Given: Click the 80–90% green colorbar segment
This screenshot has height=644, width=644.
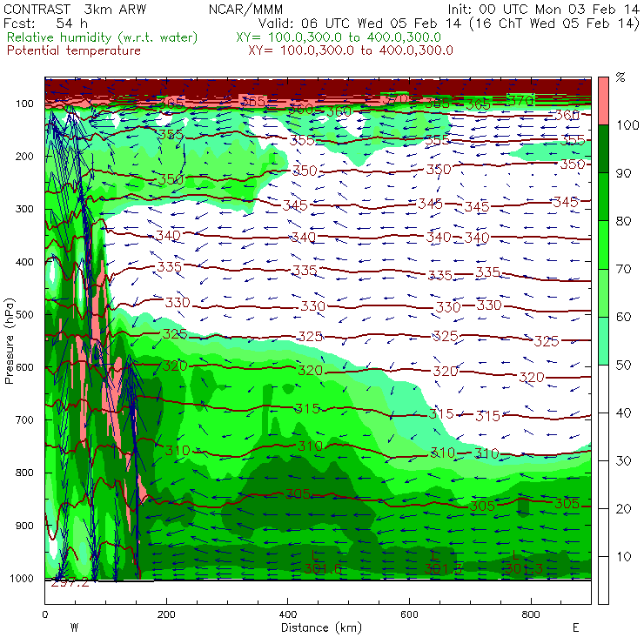Looking at the screenshot, I should [603, 197].
